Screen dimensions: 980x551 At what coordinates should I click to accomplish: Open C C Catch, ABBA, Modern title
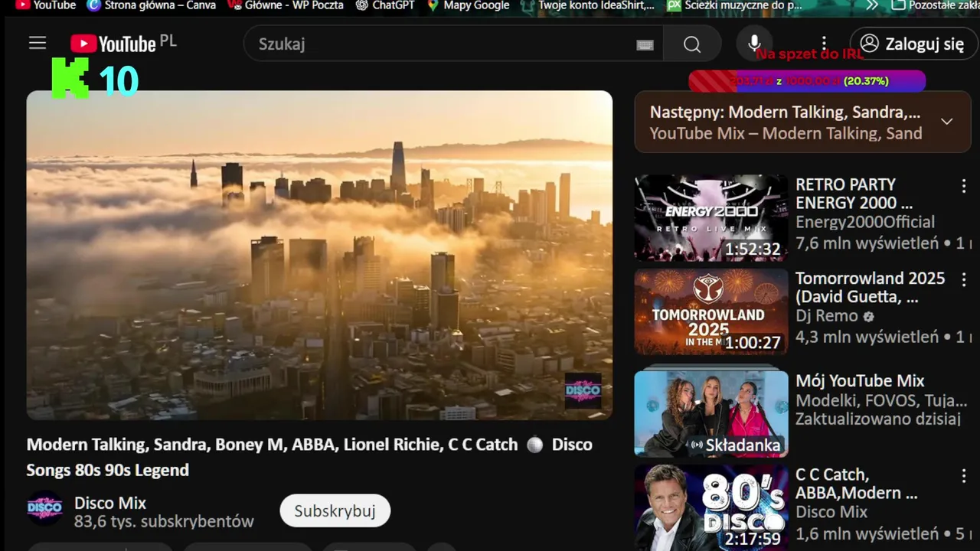pyautogui.click(x=856, y=484)
